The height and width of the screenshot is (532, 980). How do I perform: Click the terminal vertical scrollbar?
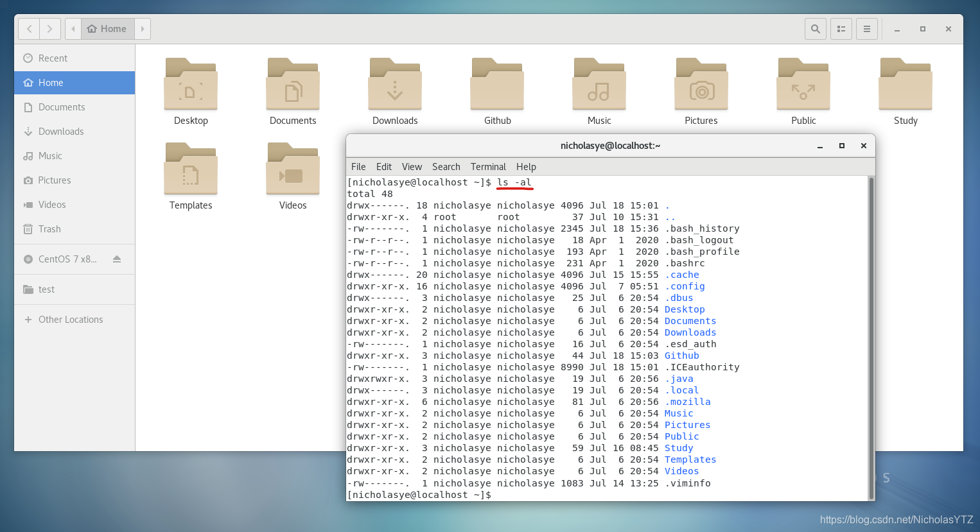pos(871,338)
